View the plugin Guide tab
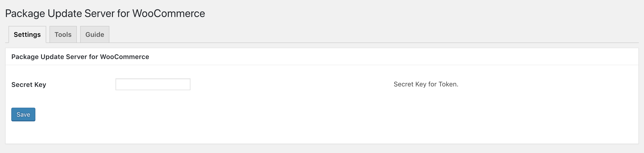Screen dimensions: 644x153 point(95,34)
